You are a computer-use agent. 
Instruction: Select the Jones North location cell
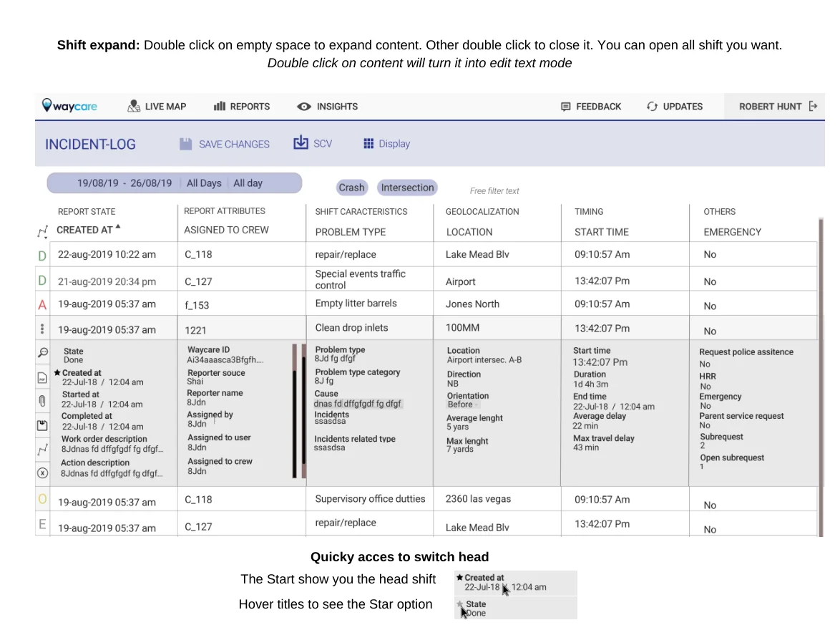click(x=497, y=304)
